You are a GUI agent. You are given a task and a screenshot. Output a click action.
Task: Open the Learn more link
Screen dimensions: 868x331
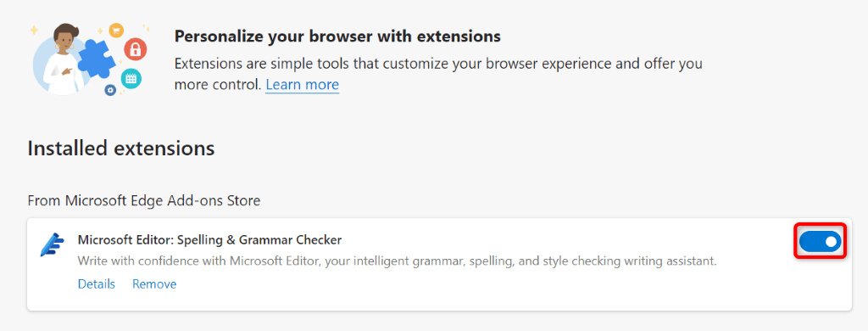[303, 85]
